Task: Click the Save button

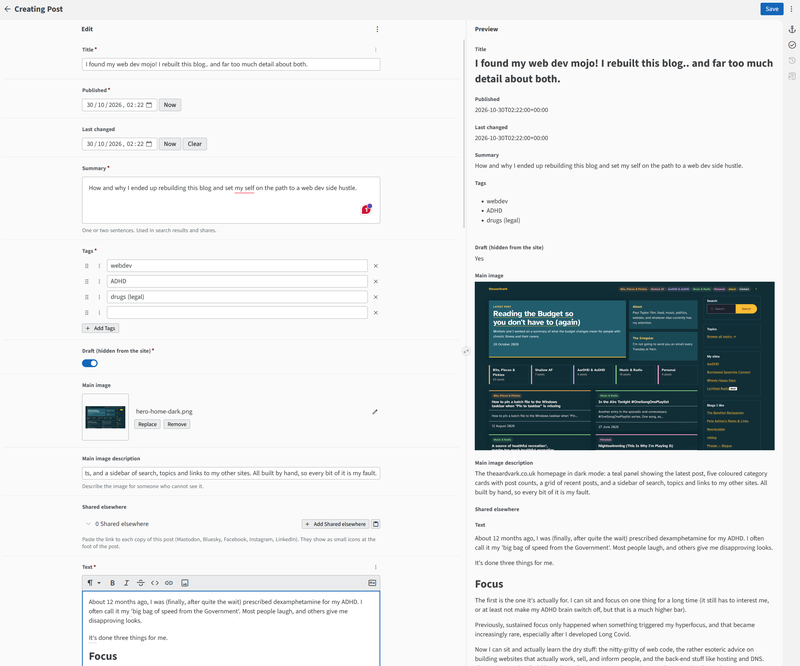Action: (771, 9)
